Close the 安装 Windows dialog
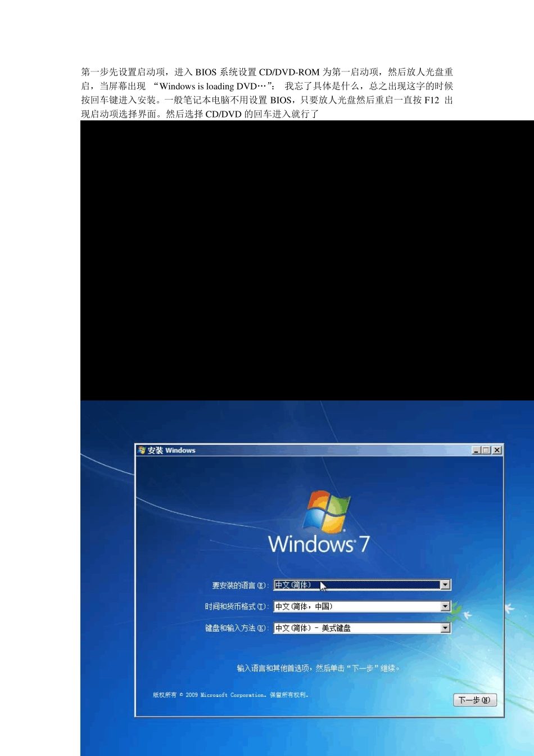This screenshot has height=756, width=534. coord(497,450)
